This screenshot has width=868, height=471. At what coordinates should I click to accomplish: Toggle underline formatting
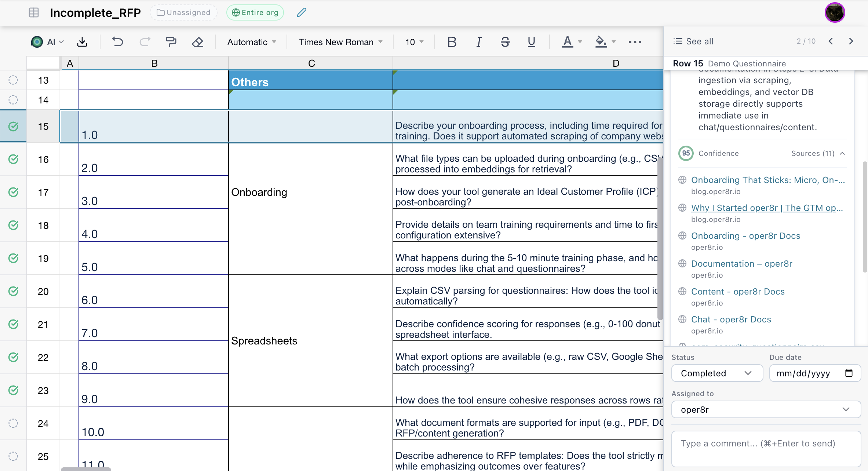pyautogui.click(x=531, y=42)
